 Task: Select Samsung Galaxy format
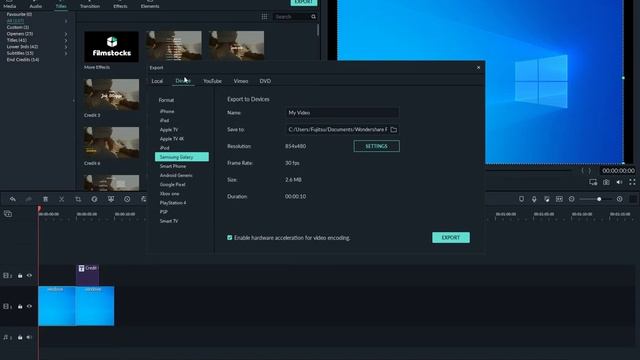pos(182,157)
